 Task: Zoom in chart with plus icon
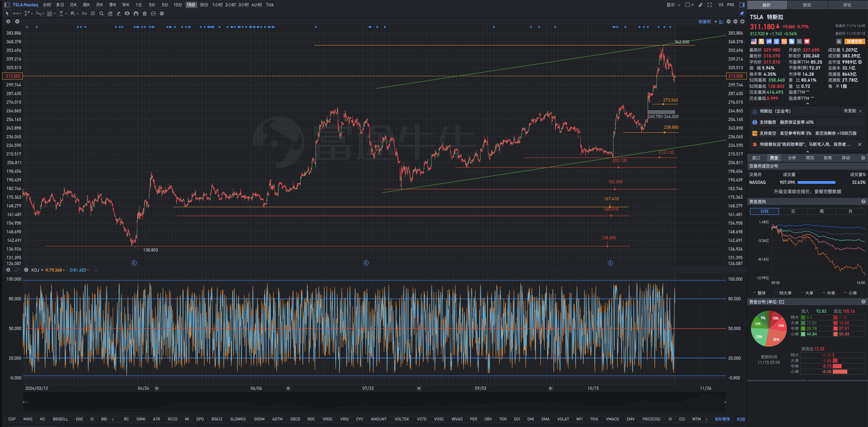(742, 21)
